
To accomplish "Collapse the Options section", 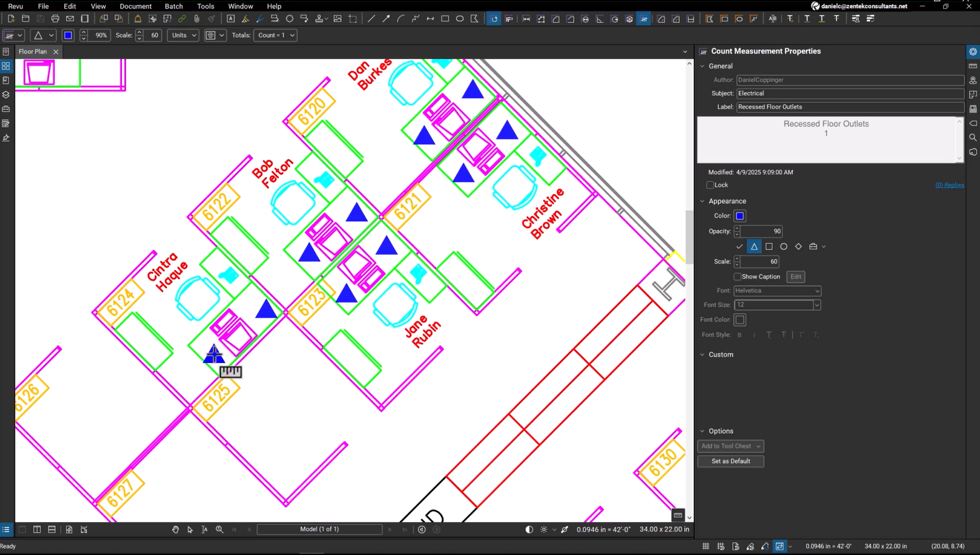I will [703, 431].
